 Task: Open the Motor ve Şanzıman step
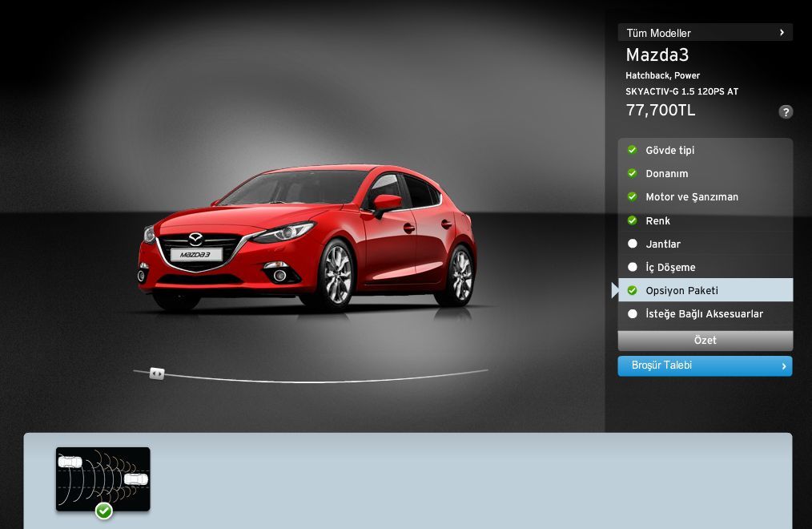[x=692, y=197]
